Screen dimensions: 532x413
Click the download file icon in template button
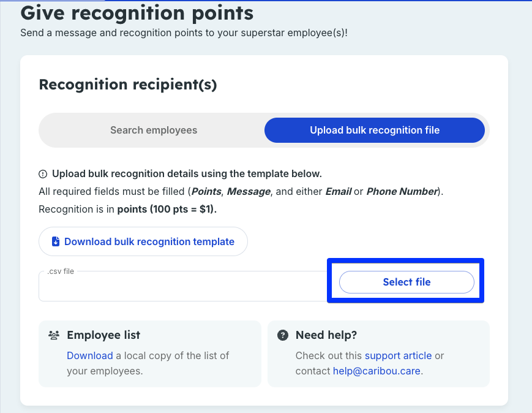point(56,241)
